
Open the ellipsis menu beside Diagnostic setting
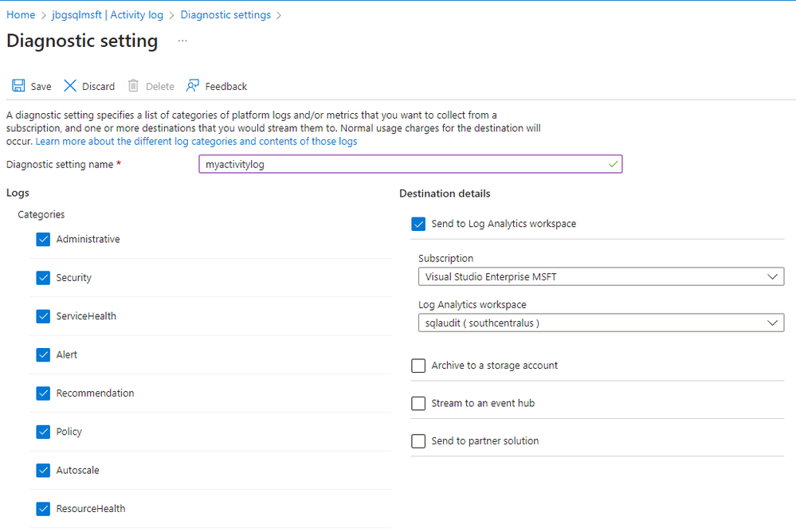pyautogui.click(x=182, y=41)
